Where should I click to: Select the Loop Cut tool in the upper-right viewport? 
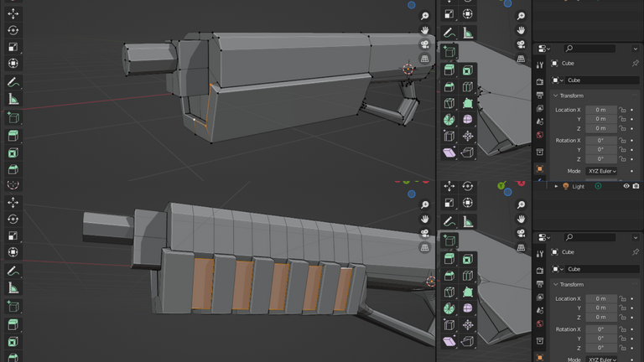click(467, 86)
